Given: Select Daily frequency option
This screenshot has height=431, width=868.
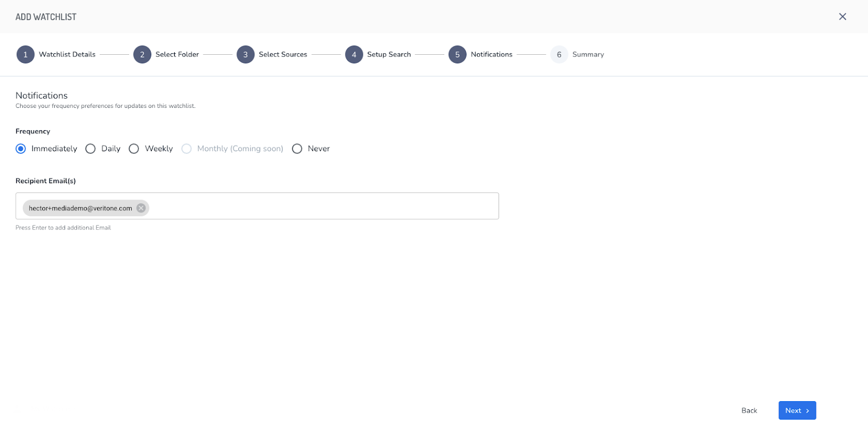Looking at the screenshot, I should tap(91, 149).
